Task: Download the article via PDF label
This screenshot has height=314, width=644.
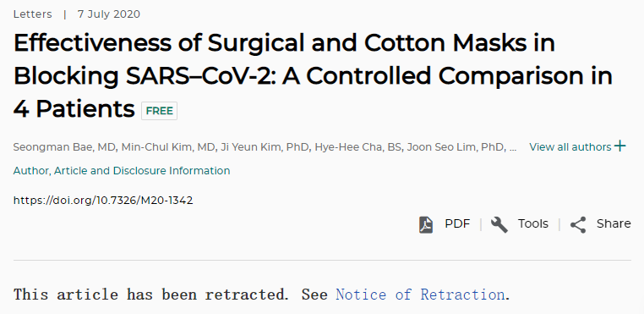Action: point(457,223)
